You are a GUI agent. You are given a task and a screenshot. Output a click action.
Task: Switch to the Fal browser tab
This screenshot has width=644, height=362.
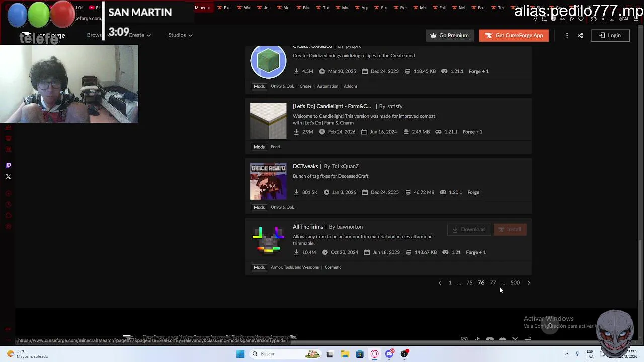[438, 8]
